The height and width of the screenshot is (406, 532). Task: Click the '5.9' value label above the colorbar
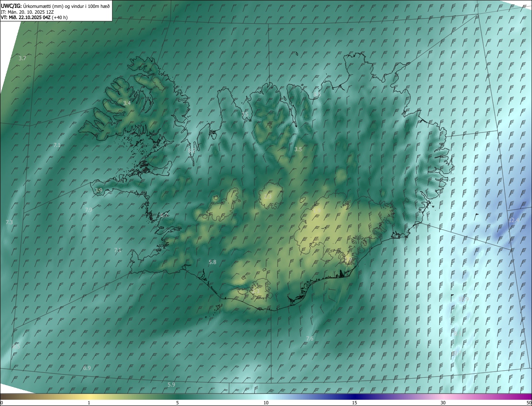point(171,385)
